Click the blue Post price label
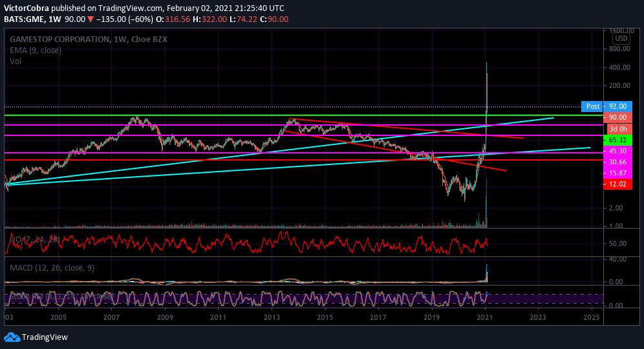Image resolution: width=644 pixels, height=349 pixels. click(x=592, y=106)
